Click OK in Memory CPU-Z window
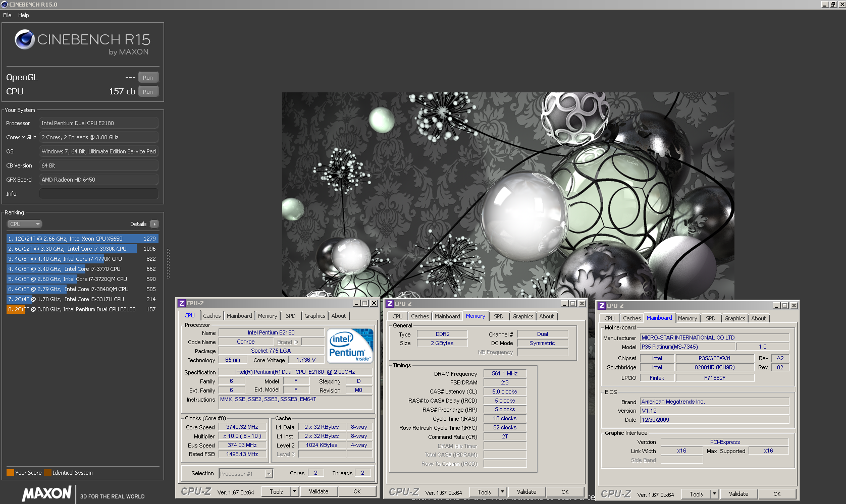 [x=565, y=492]
